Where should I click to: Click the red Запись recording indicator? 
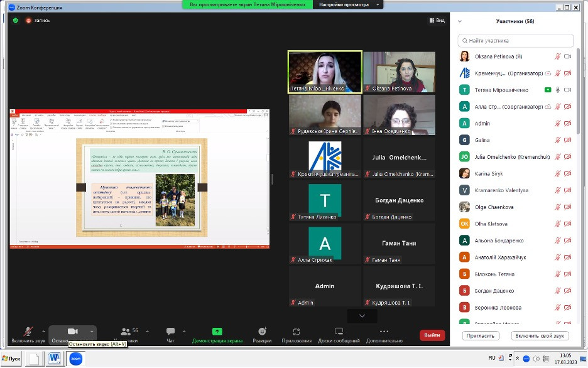click(x=28, y=20)
